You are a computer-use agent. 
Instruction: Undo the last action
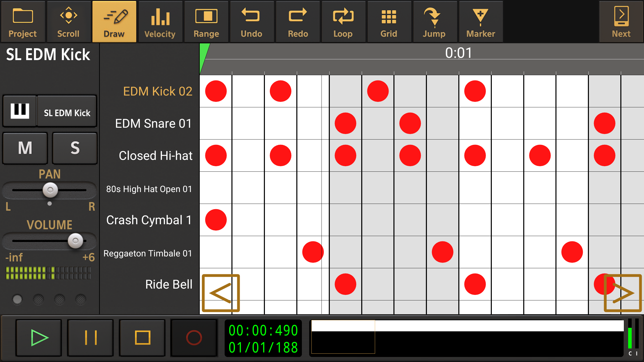252,22
